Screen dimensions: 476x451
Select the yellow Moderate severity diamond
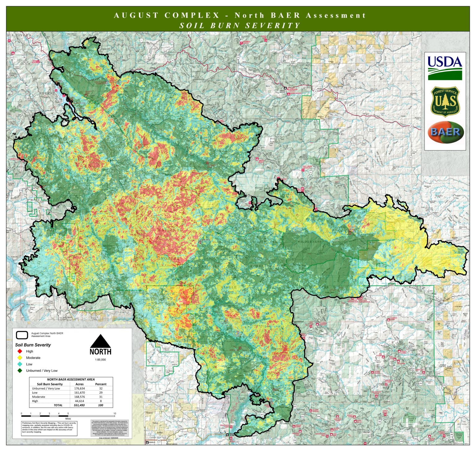coord(20,358)
